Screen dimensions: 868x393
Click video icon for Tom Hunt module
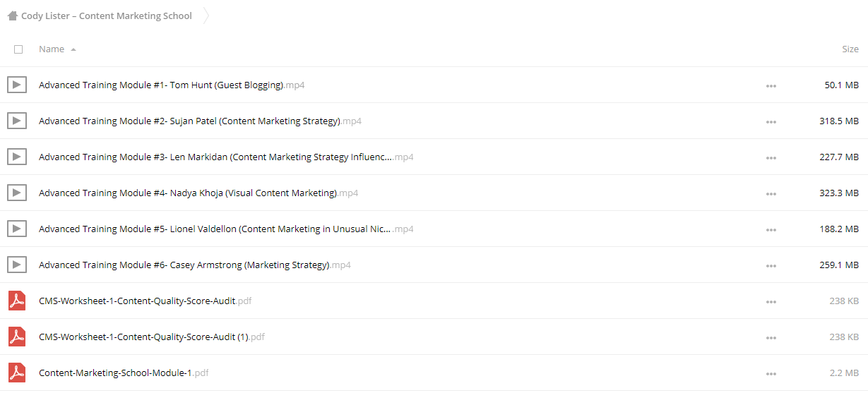(17, 85)
